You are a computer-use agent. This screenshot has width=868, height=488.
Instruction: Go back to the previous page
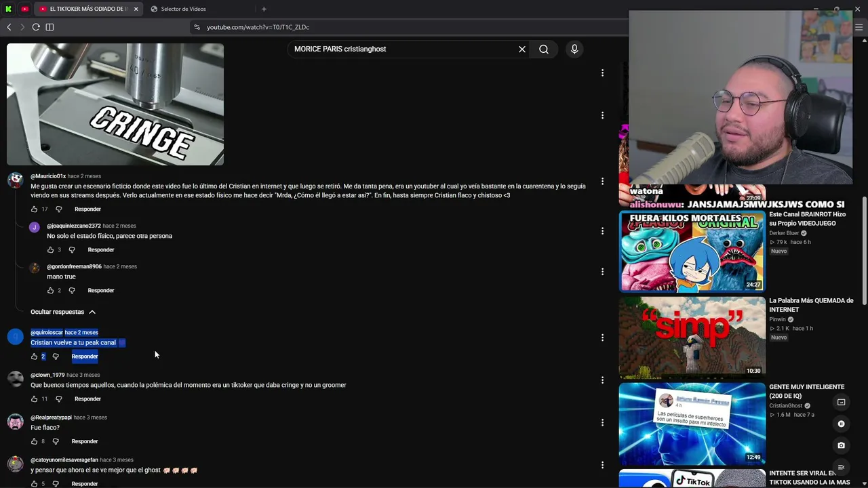pos(9,27)
